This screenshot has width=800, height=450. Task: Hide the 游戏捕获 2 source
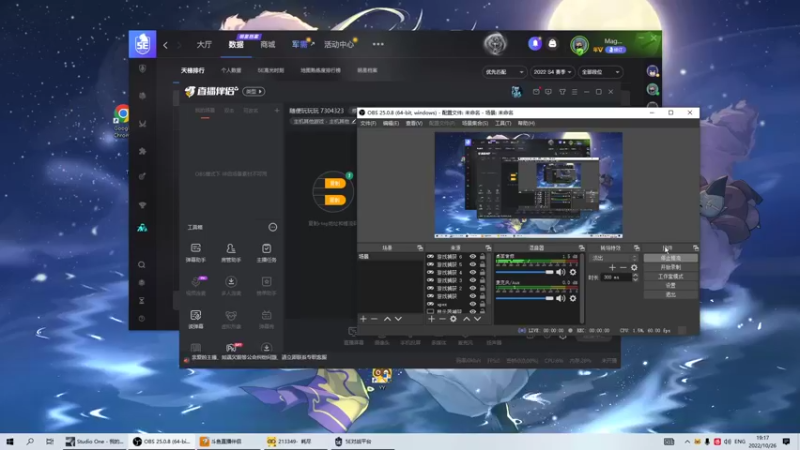tap(472, 288)
